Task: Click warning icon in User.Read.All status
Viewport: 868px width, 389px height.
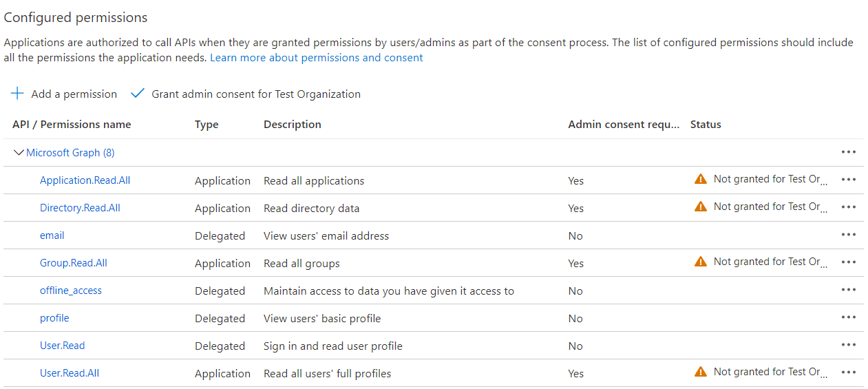Action: 701,372
